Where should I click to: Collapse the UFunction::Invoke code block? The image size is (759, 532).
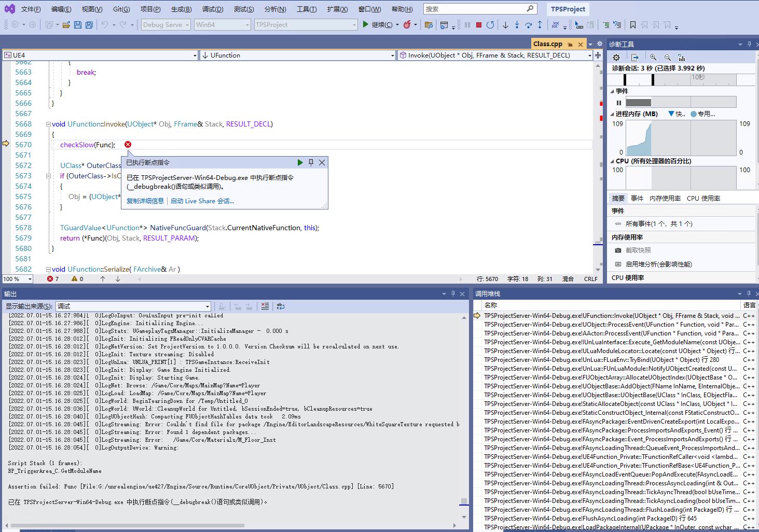point(48,124)
